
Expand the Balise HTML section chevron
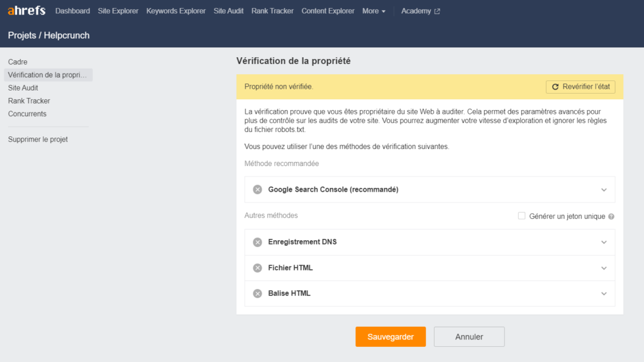[x=604, y=293]
